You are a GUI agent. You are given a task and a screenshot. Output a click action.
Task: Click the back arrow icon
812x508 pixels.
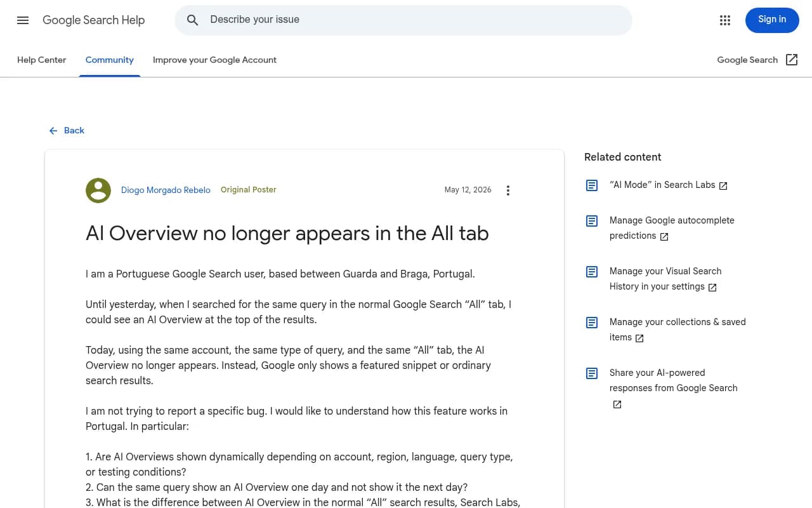[x=53, y=131]
